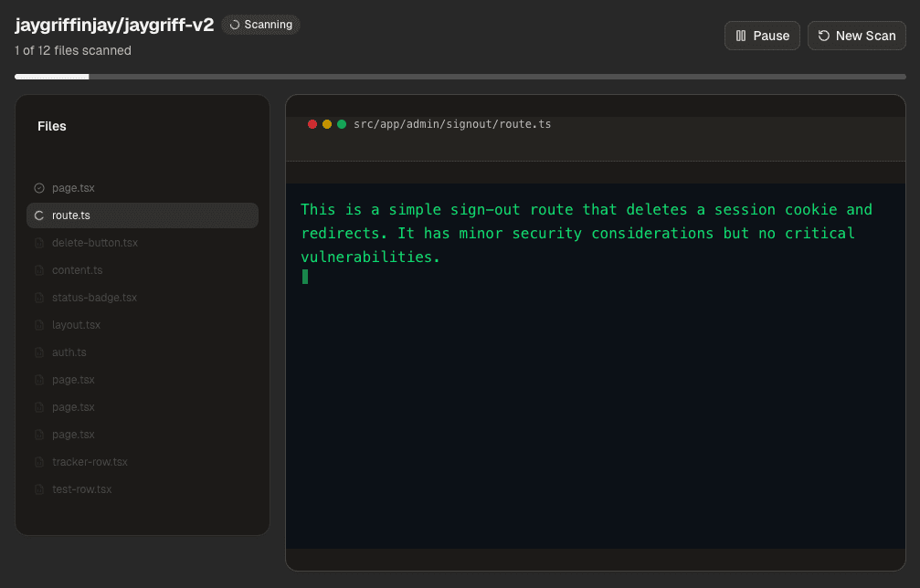Viewport: 920px width, 588px height.
Task: Click the src/app/admin/signout/route.ts path title
Action: [x=452, y=124]
